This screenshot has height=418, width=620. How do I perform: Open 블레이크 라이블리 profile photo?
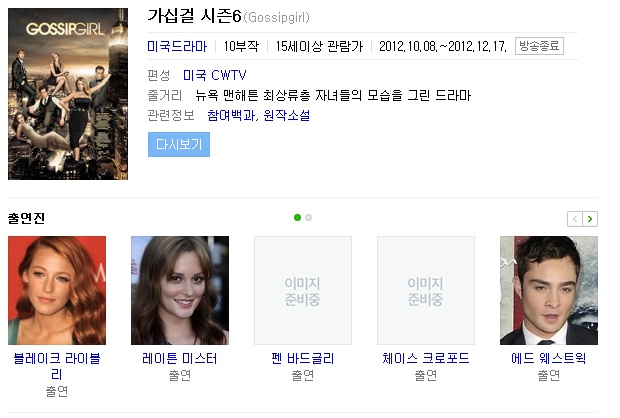coord(57,291)
